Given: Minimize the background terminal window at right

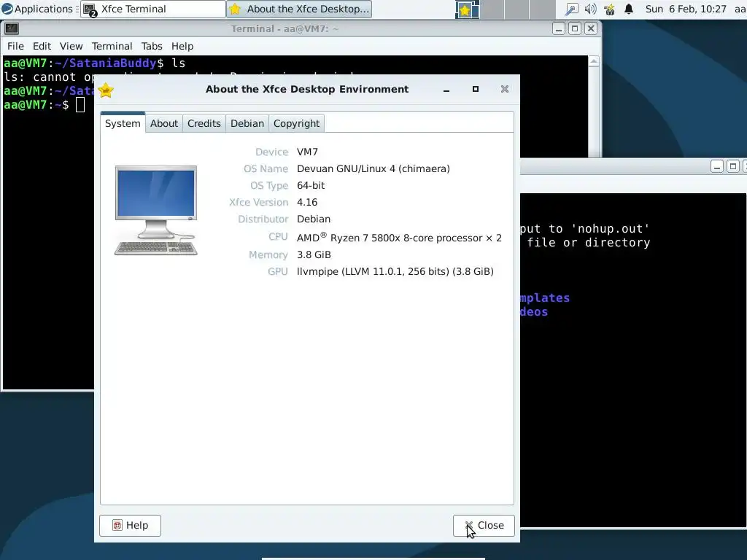Looking at the screenshot, I should pyautogui.click(x=717, y=166).
